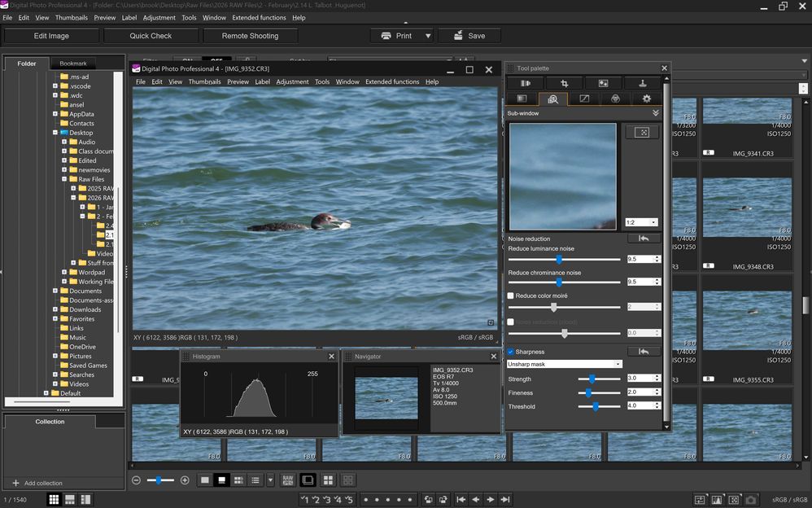The height and width of the screenshot is (508, 812).
Task: Open Extended functions menu in main window
Action: pos(259,18)
